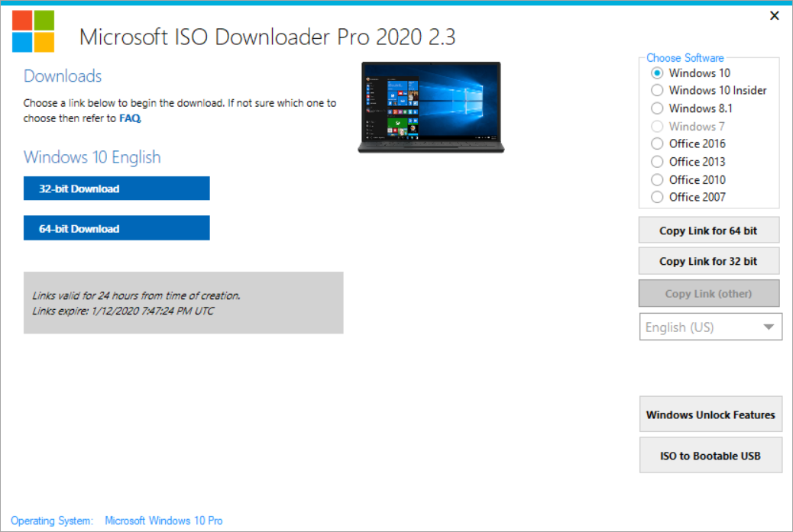Viewport: 793px width, 532px height.
Task: Copy Link for 32 bit
Action: click(708, 261)
